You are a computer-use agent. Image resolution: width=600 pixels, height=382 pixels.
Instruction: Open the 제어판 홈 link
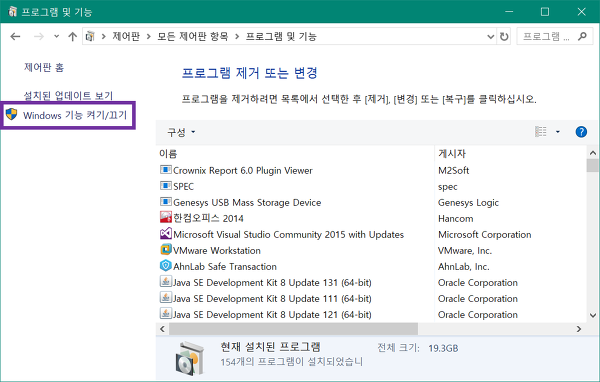click(44, 67)
